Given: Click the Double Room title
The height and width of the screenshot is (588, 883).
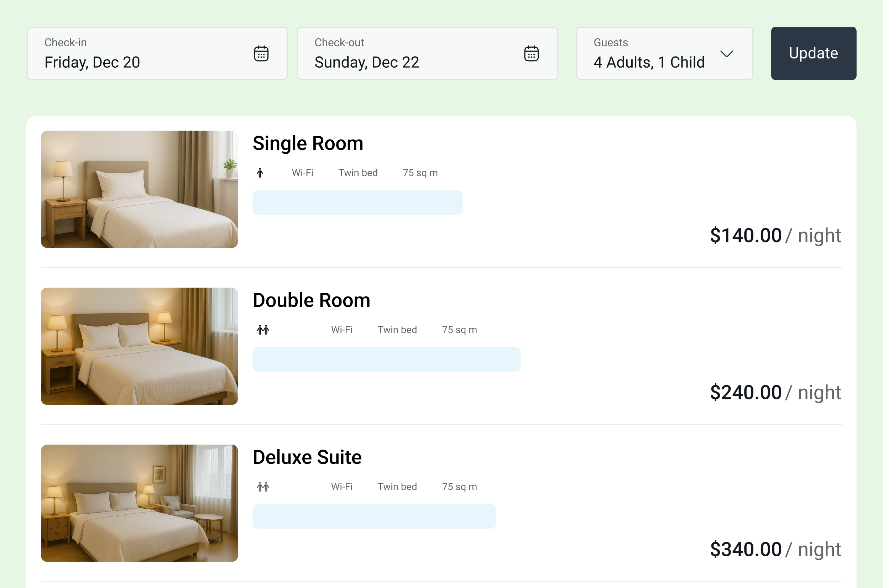Looking at the screenshot, I should click(x=311, y=300).
